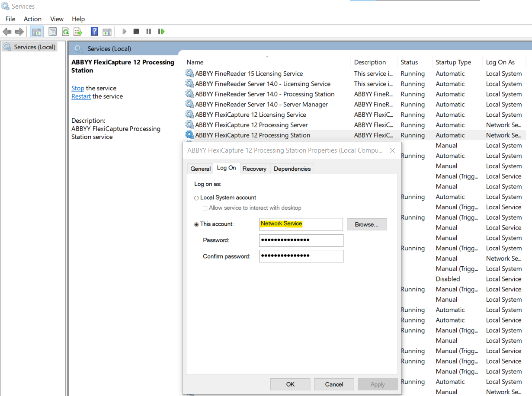This screenshot has height=396, width=532.
Task: Click the Stop Service square icon
Action: click(x=136, y=32)
